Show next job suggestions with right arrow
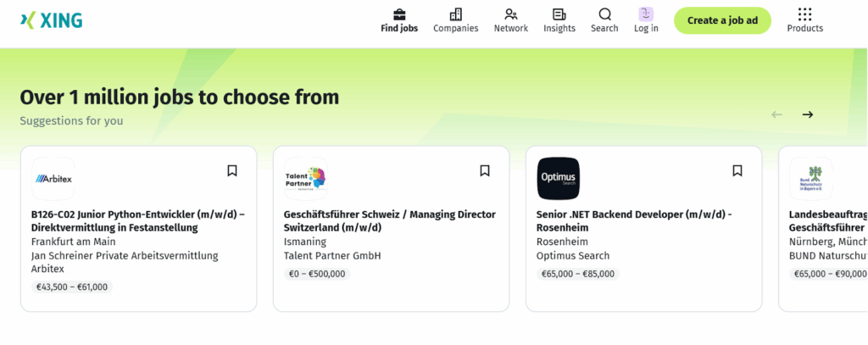 [808, 114]
